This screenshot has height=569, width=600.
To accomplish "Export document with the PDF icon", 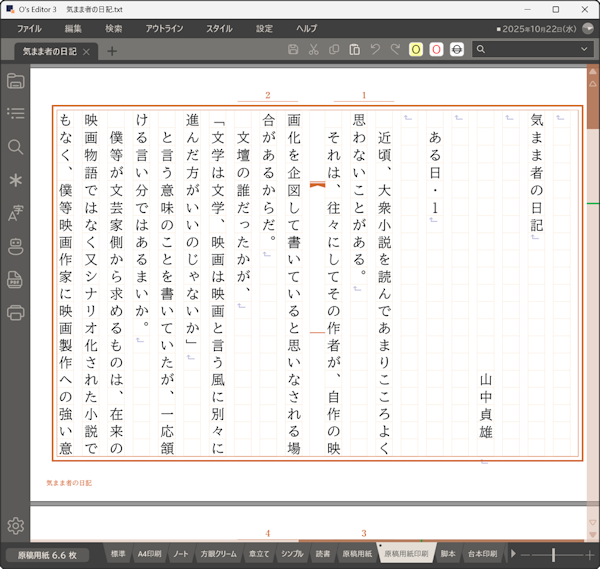I will 15,279.
